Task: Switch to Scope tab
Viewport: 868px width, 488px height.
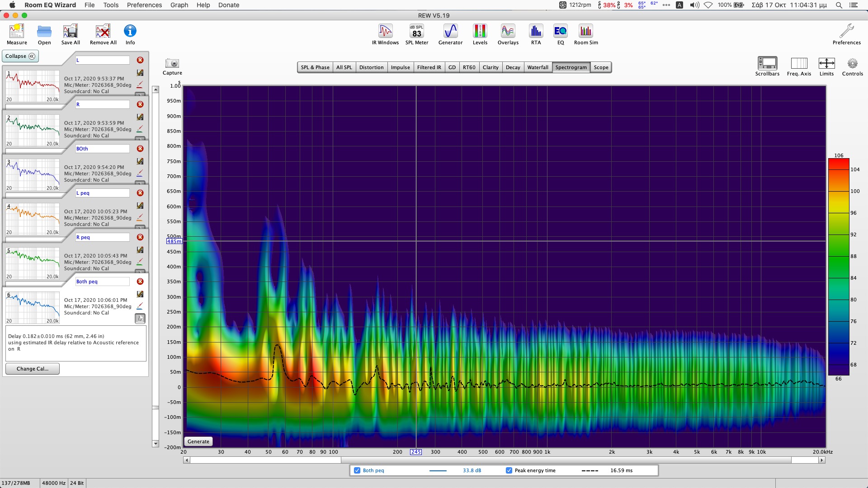Action: click(601, 67)
